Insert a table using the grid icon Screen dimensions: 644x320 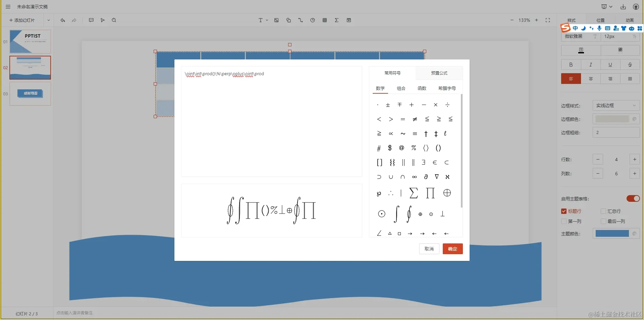[x=324, y=20]
